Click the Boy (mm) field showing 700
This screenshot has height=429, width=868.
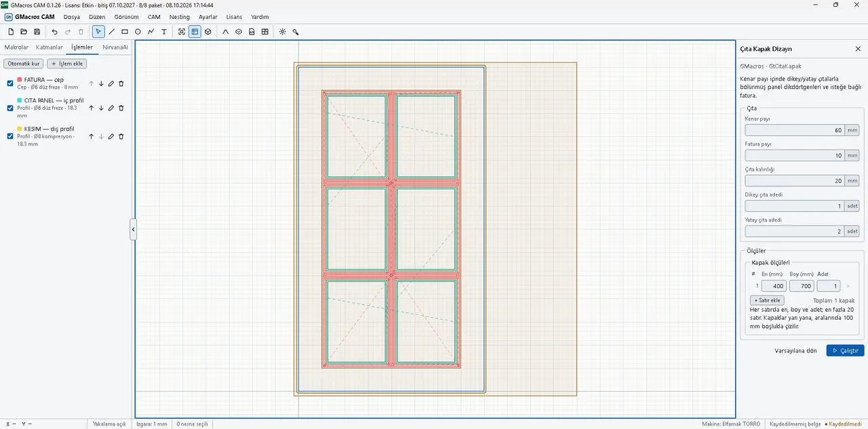pyautogui.click(x=802, y=286)
